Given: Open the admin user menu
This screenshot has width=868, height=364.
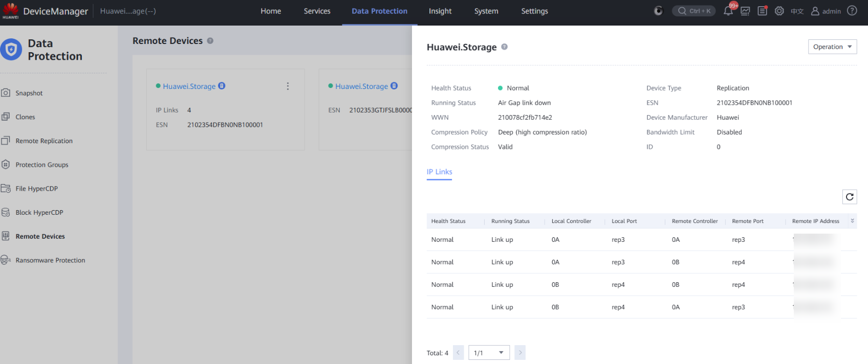Looking at the screenshot, I should (x=826, y=11).
